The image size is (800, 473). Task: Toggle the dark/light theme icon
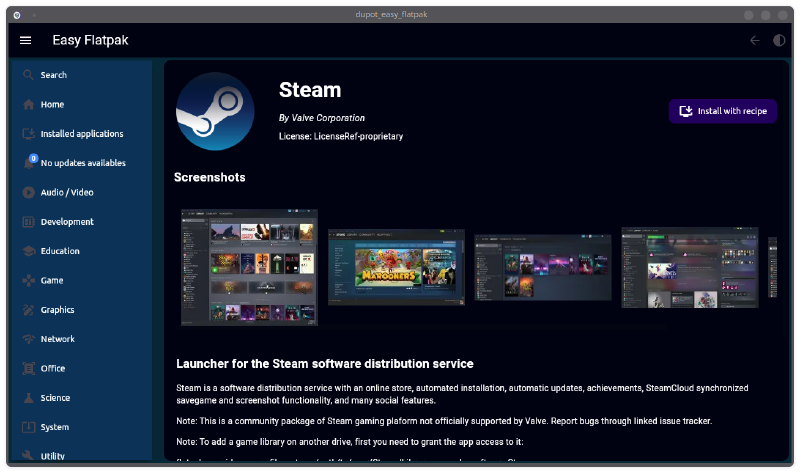(779, 41)
